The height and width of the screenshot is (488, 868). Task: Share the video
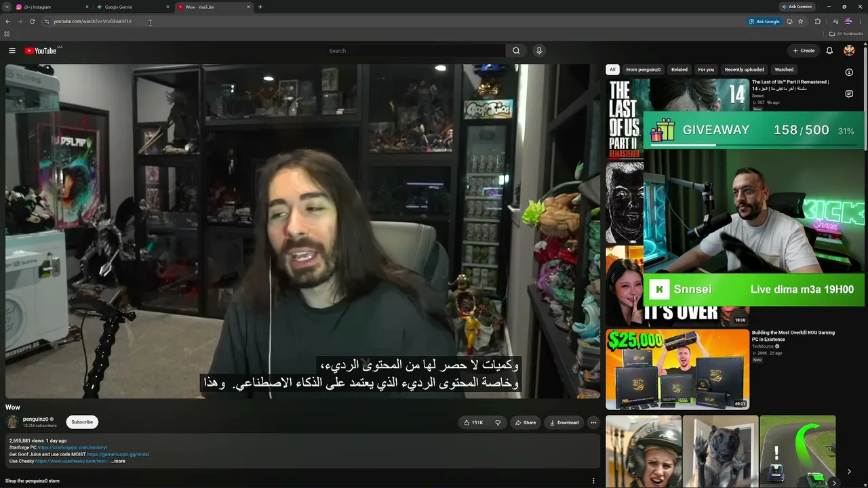[x=526, y=423]
